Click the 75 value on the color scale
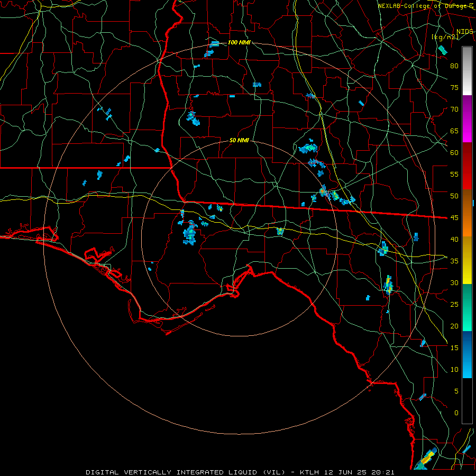This screenshot has height=476, width=476. tap(454, 88)
